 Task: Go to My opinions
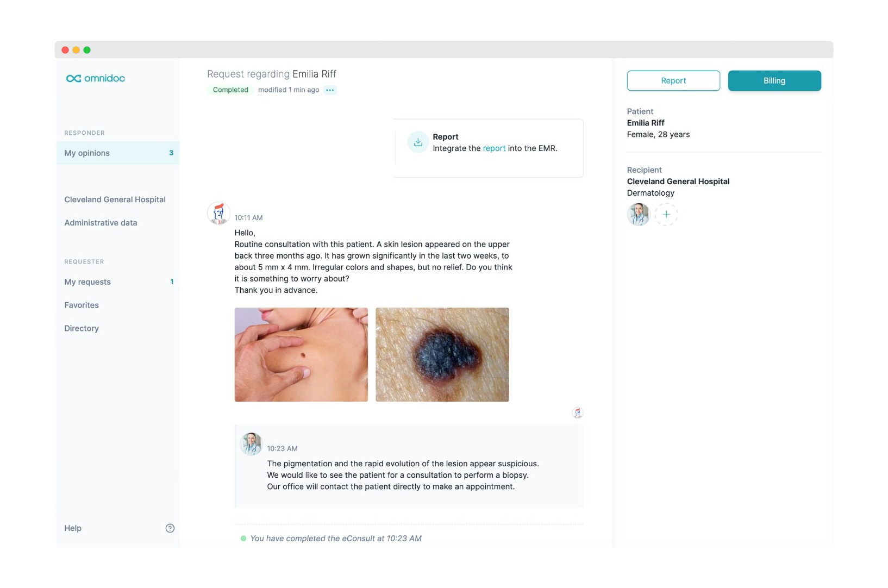coord(118,153)
